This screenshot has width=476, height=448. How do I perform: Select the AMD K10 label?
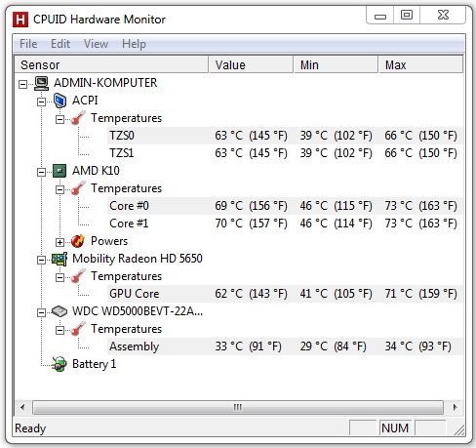coord(96,171)
